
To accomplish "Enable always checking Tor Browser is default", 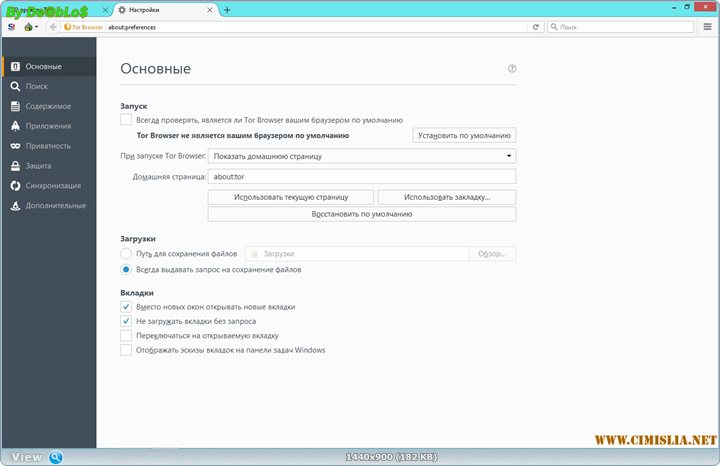I will pyautogui.click(x=126, y=120).
